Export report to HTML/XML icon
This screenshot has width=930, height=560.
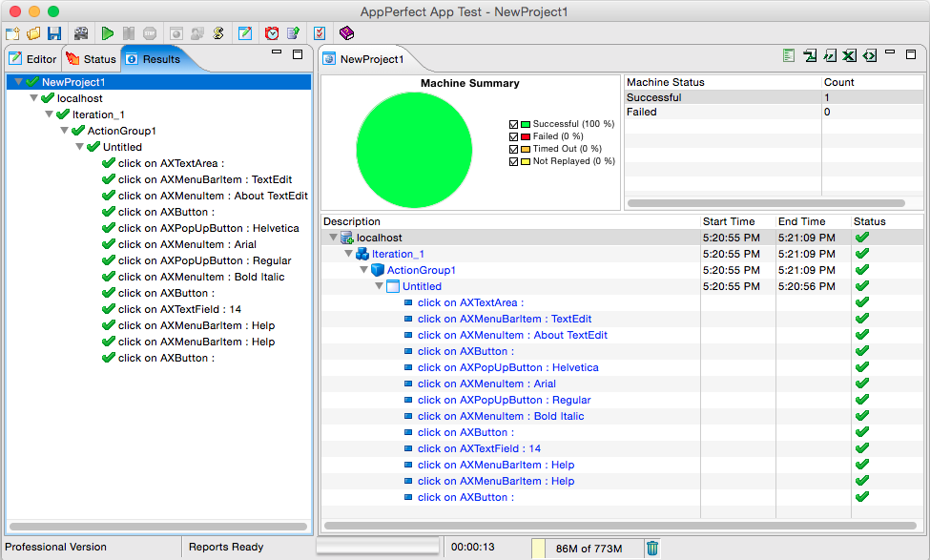coord(870,55)
